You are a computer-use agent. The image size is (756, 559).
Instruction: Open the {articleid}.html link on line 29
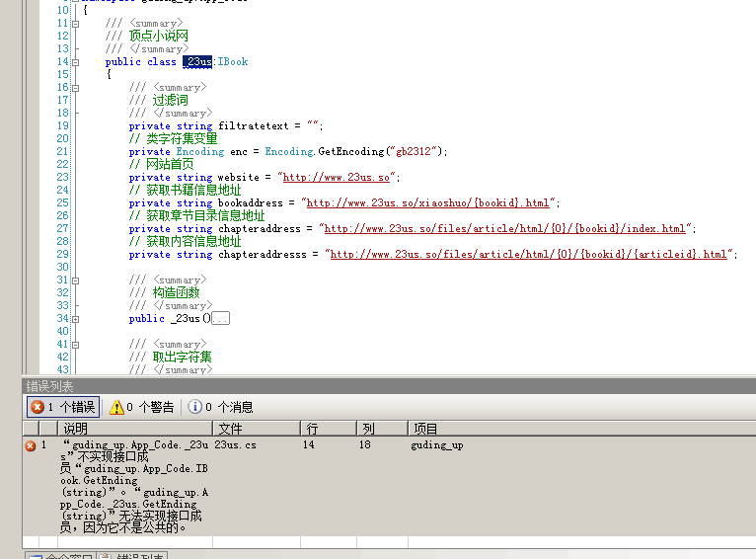[528, 254]
